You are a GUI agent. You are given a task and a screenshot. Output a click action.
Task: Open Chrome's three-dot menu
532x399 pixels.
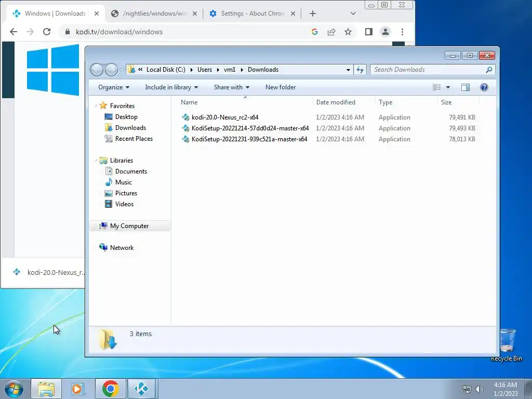click(x=403, y=32)
